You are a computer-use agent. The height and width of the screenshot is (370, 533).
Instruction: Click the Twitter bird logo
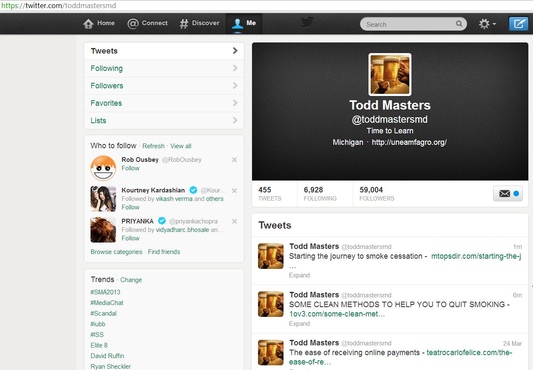[x=307, y=22]
